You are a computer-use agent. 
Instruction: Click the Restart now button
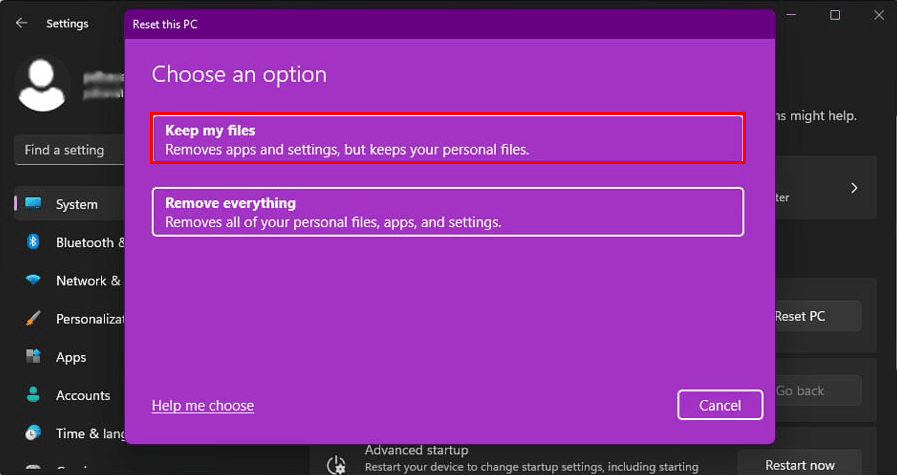coord(800,465)
